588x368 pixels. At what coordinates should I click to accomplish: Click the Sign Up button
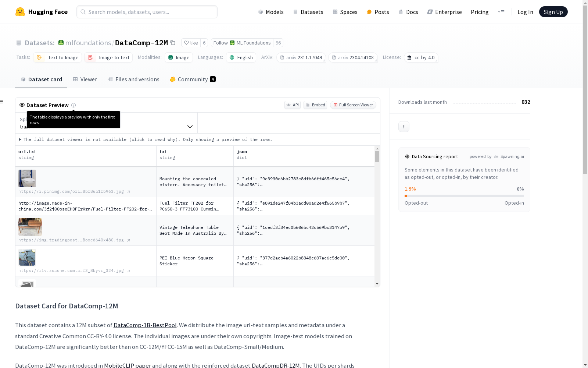tap(553, 12)
